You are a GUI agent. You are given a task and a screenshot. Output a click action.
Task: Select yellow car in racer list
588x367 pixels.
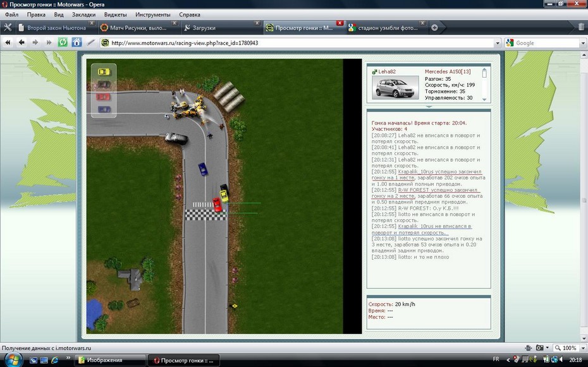tap(104, 71)
